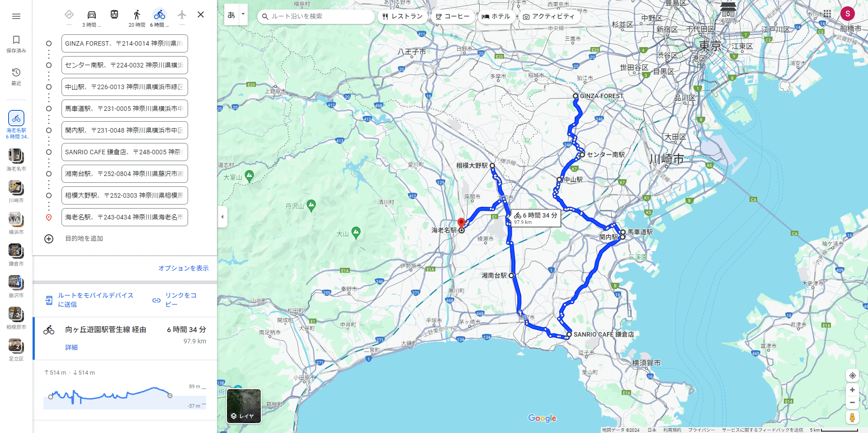Open 海老名市 recent thumbnail
Image resolution: width=868 pixels, height=433 pixels.
pyautogui.click(x=16, y=160)
